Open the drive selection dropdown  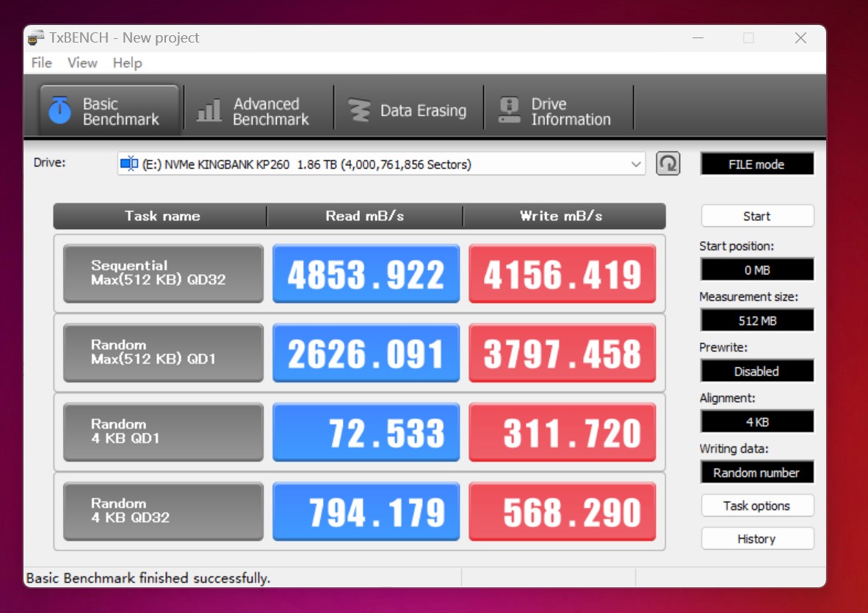click(637, 164)
